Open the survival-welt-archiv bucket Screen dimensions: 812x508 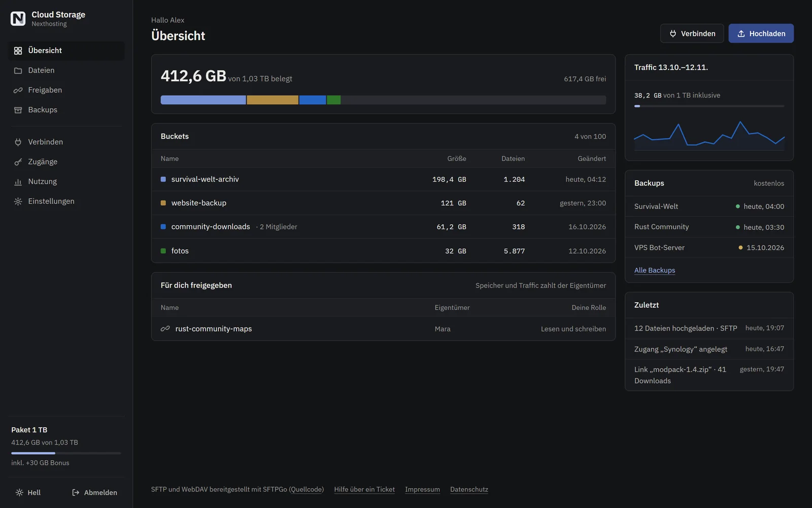click(x=383, y=179)
